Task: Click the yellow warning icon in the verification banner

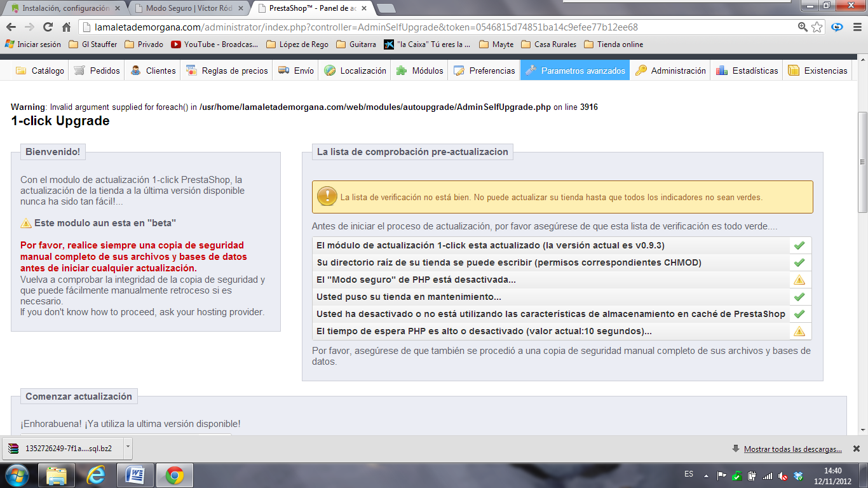Action: click(x=327, y=196)
